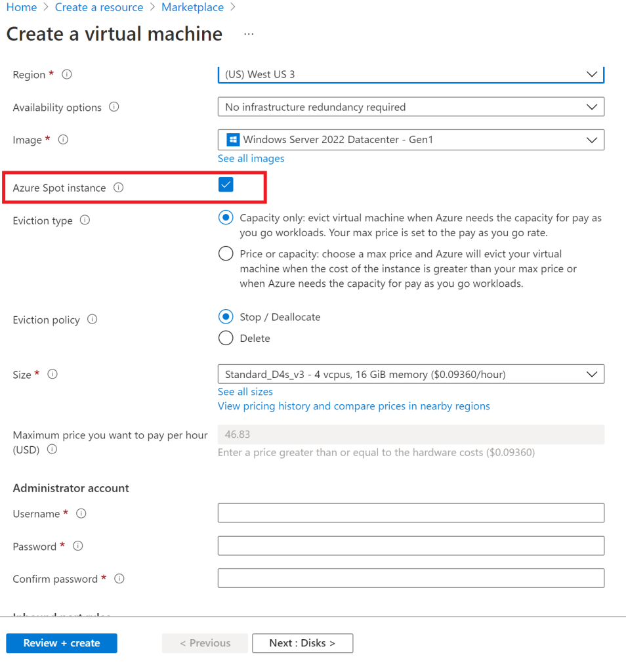Click the Username info icon
Screen dimensions: 626x672
point(81,513)
